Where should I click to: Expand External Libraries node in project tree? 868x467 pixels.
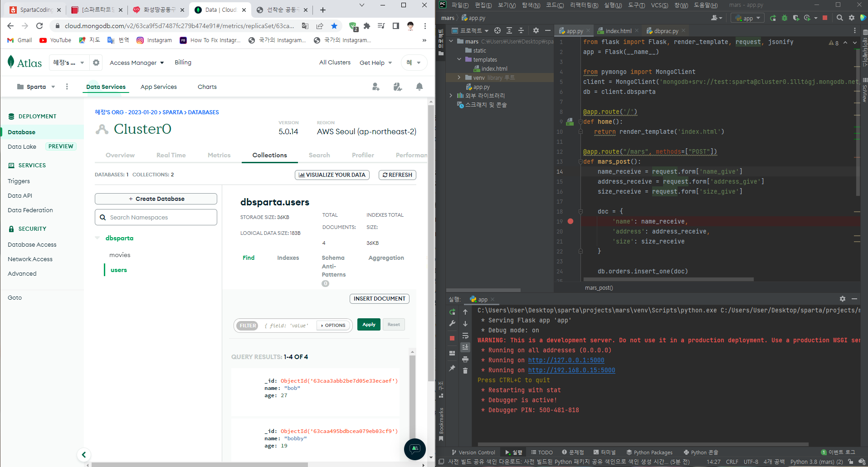click(451, 96)
